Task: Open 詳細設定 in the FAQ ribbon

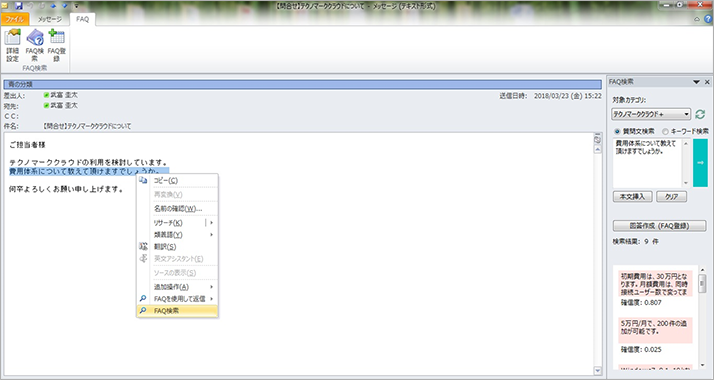Action: pyautogui.click(x=12, y=46)
